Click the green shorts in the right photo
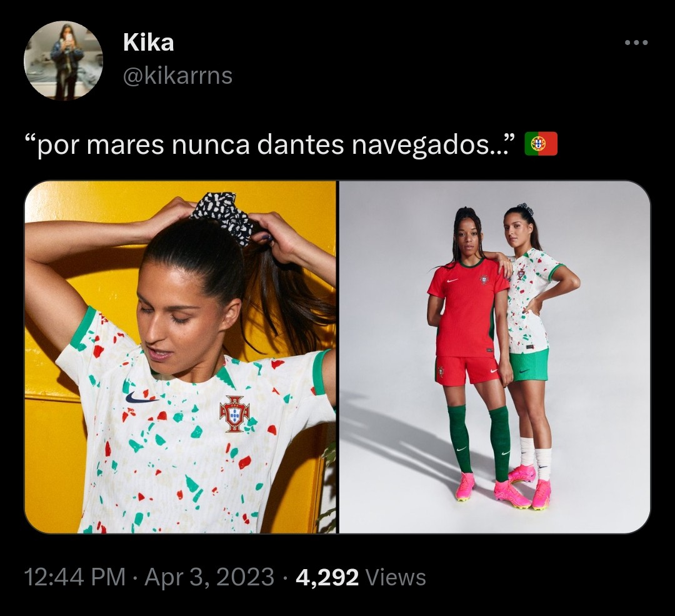Image resolution: width=675 pixels, height=616 pixels. pos(529,365)
